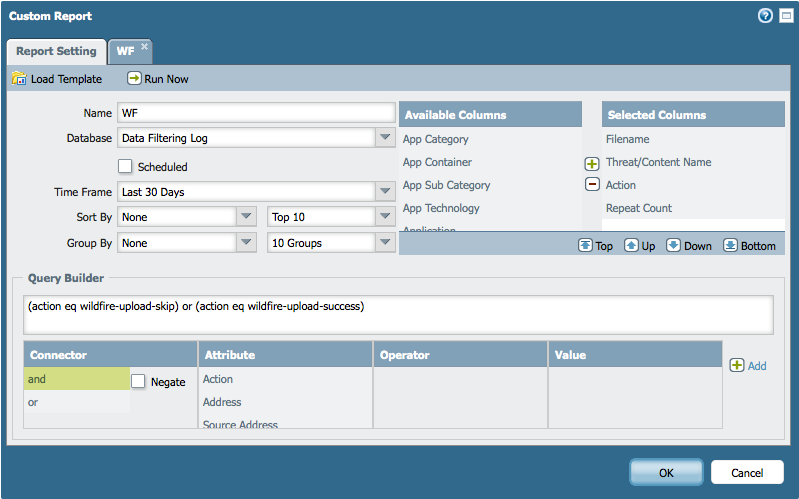The height and width of the screenshot is (499, 799).
Task: Click inside the query text box
Action: coord(398,314)
